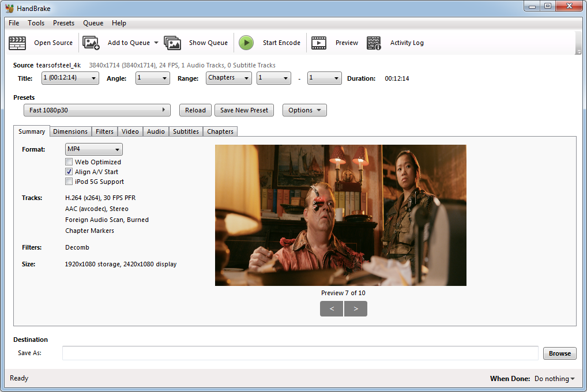Switch to the Video tab
This screenshot has width=587, height=392.
130,131
